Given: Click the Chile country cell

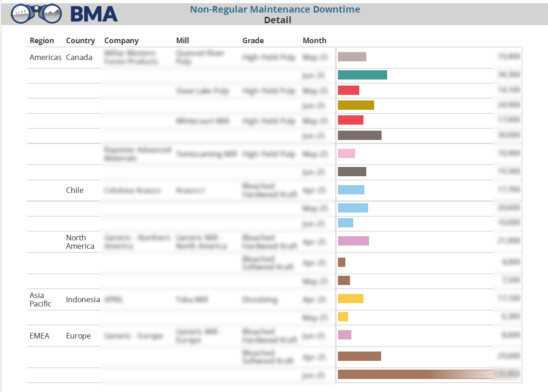Looking at the screenshot, I should tap(75, 190).
